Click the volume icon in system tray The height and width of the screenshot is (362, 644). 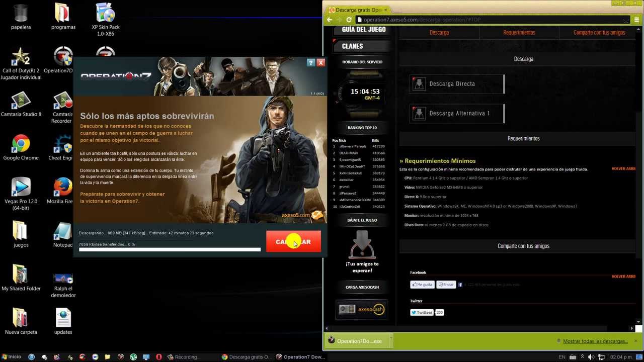pyautogui.click(x=592, y=357)
